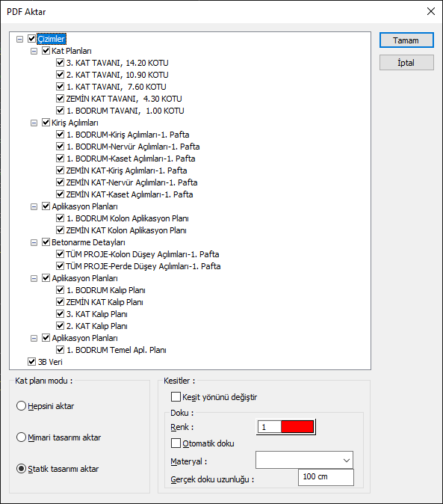
Task: Collapse the Kat Planları group
Action: (x=34, y=51)
